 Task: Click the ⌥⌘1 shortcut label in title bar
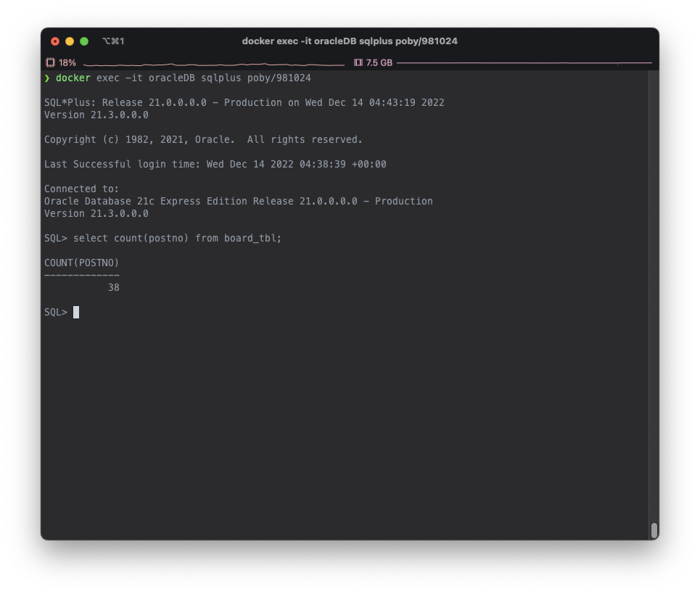[113, 41]
